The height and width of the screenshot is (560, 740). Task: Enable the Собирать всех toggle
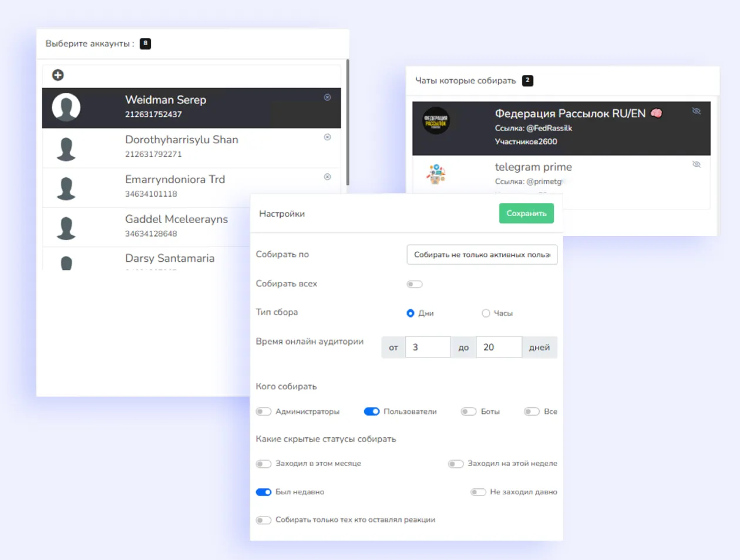(x=415, y=284)
